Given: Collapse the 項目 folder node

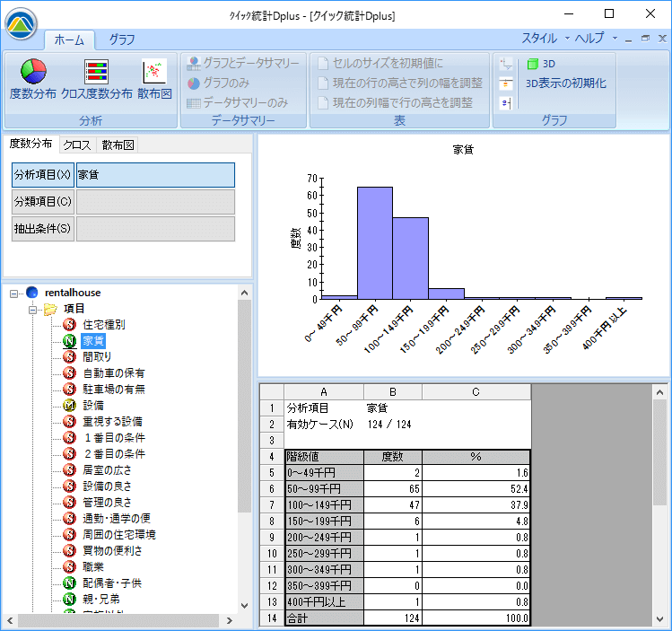Looking at the screenshot, I should 32,308.
